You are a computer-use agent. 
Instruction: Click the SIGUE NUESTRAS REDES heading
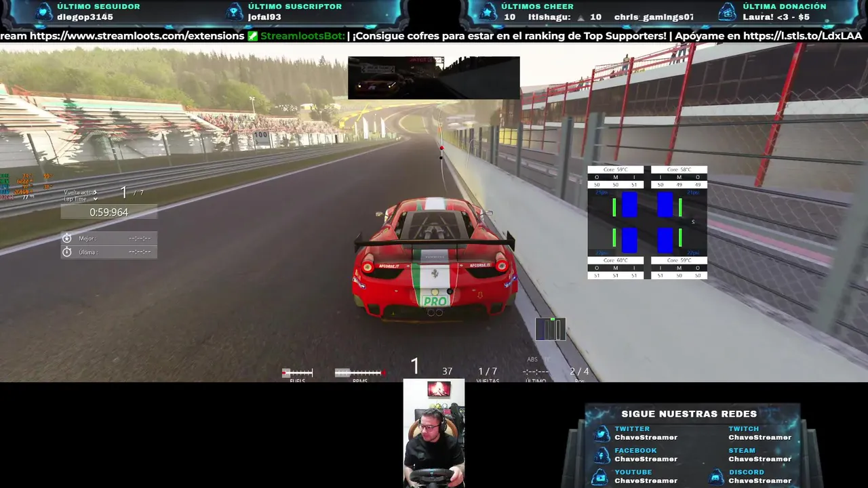pyautogui.click(x=689, y=413)
